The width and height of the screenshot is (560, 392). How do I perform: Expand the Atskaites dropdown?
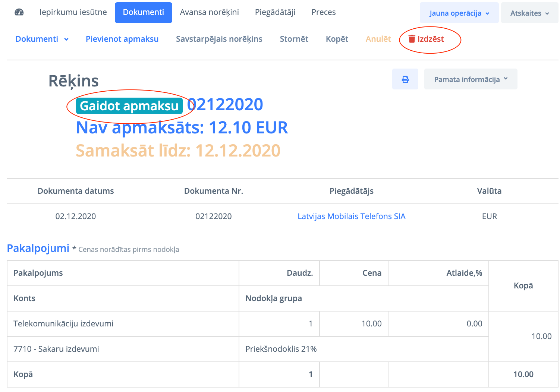point(529,13)
